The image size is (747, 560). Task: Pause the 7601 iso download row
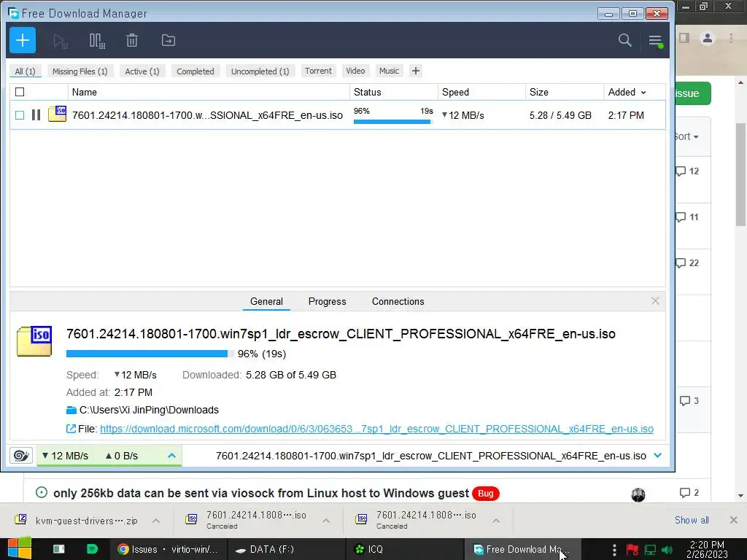(36, 114)
